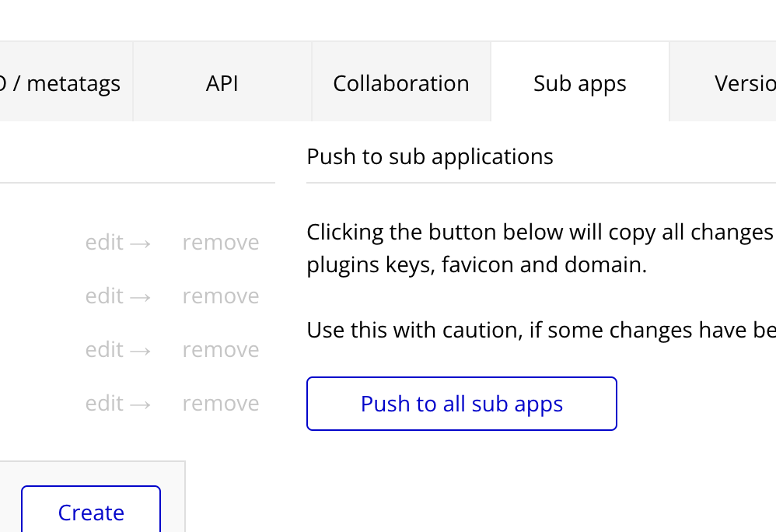This screenshot has height=532, width=776.
Task: Open the Collaboration tab
Action: point(401,83)
